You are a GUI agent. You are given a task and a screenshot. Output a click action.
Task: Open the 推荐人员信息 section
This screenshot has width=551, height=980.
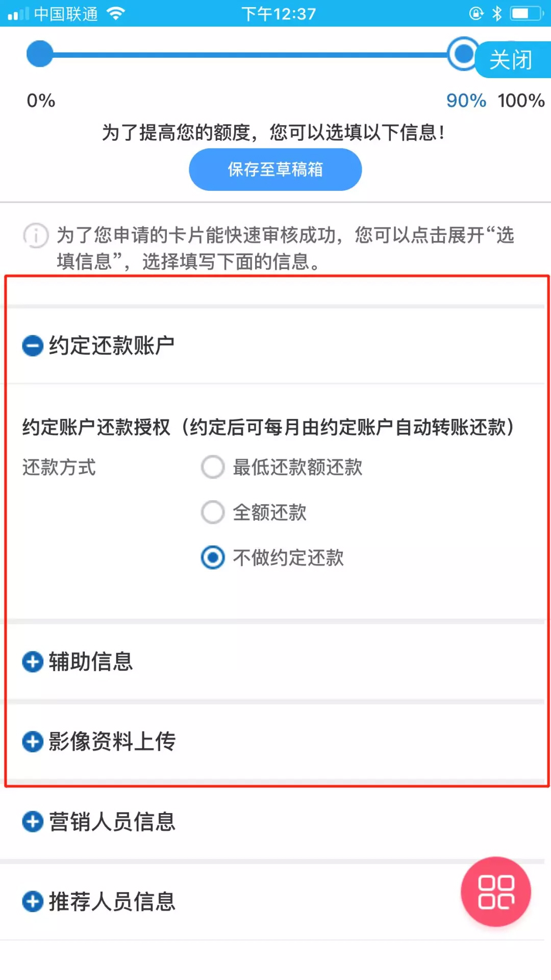tap(33, 901)
